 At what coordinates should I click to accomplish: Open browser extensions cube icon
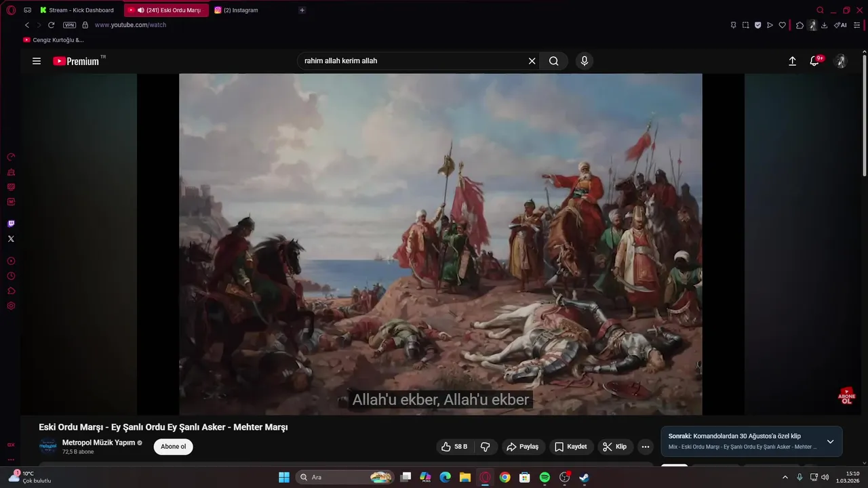(800, 25)
